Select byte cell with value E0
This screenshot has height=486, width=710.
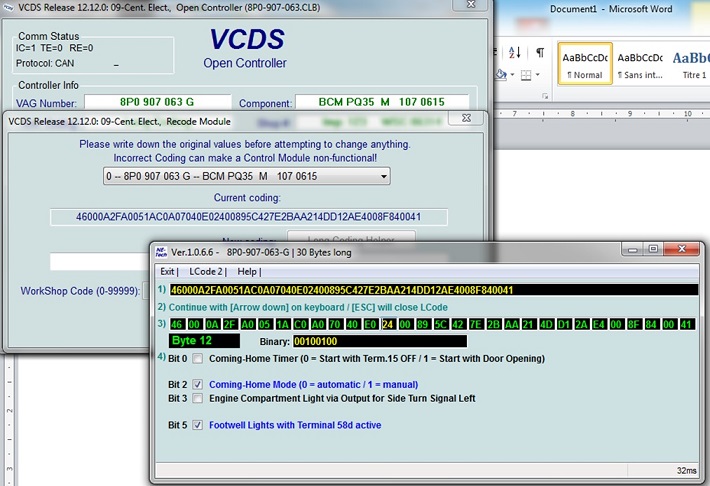370,324
